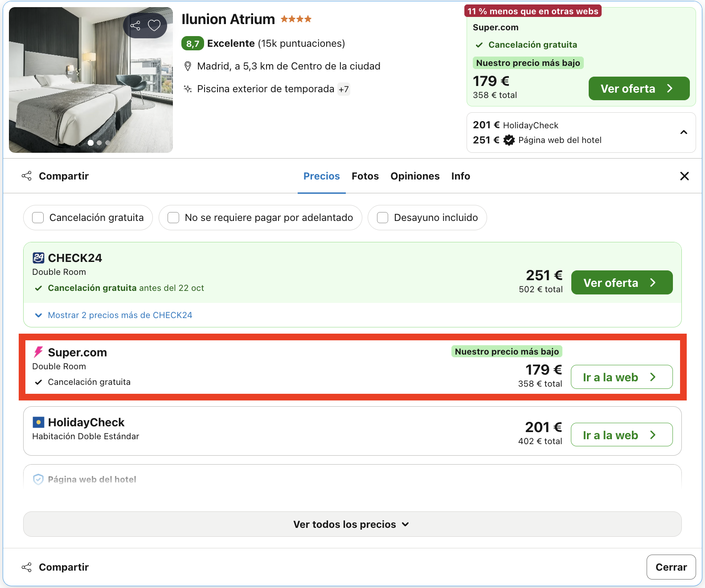This screenshot has height=588, width=705.
Task: Click Ver oferta in the top Super.com box
Action: click(x=639, y=89)
